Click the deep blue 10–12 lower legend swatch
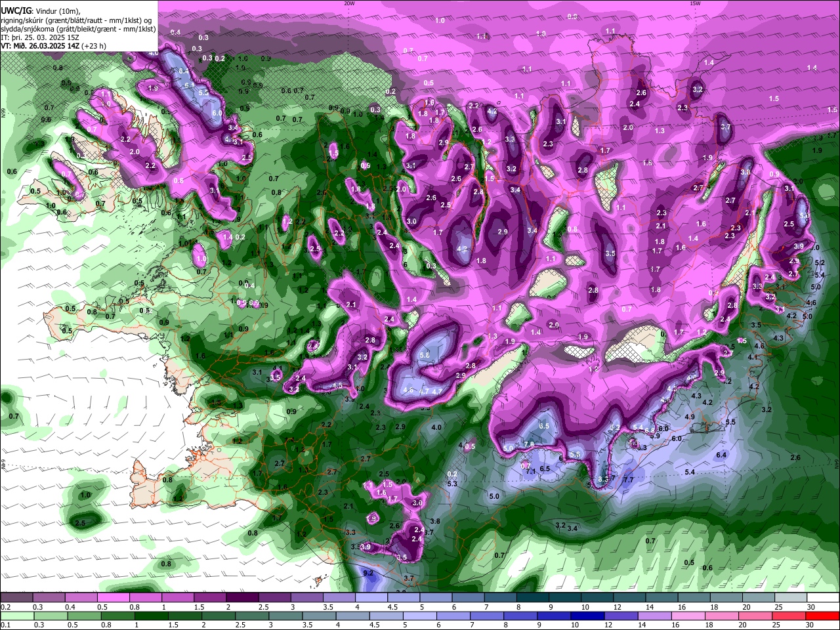Viewport: 840px width, 630px height. tap(587, 616)
